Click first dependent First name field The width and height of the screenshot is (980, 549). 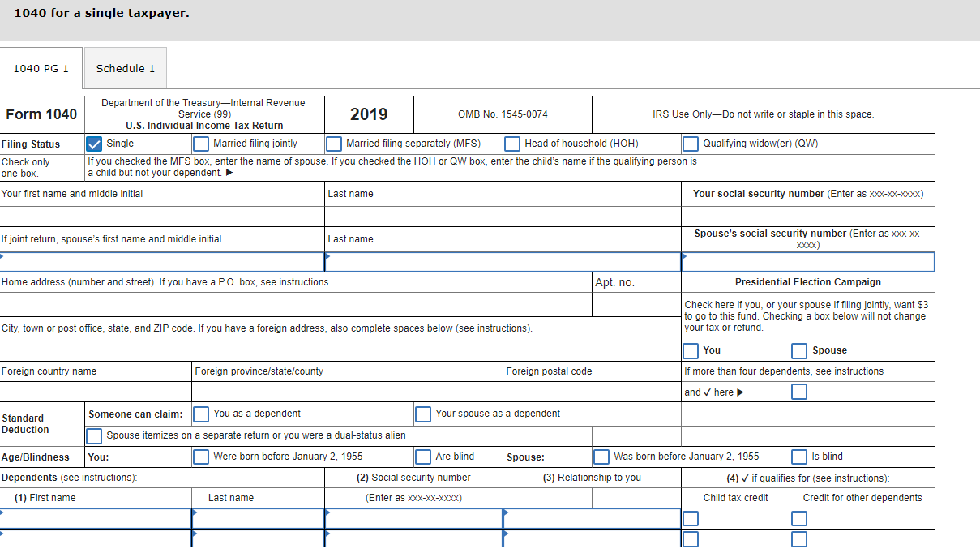pyautogui.click(x=96, y=519)
